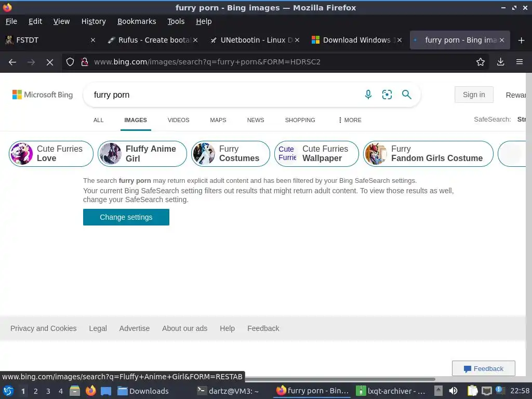Open the Bookmarks menu

137,21
